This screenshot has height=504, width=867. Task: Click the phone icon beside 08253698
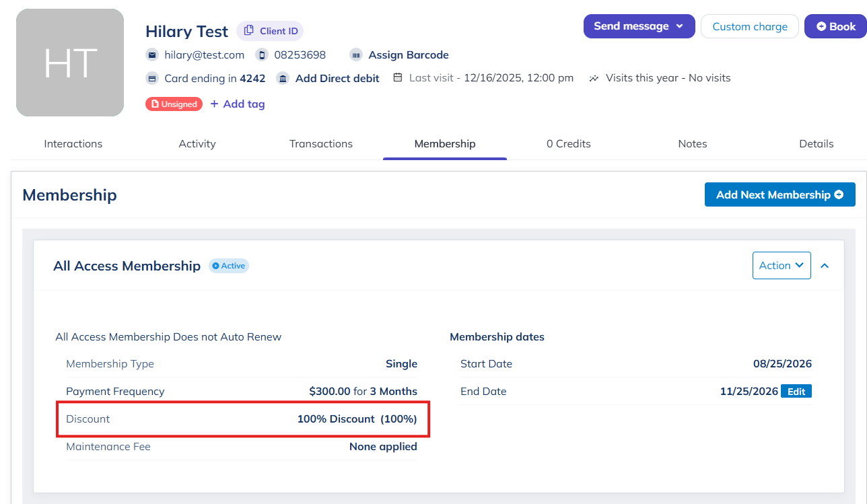[x=262, y=55]
